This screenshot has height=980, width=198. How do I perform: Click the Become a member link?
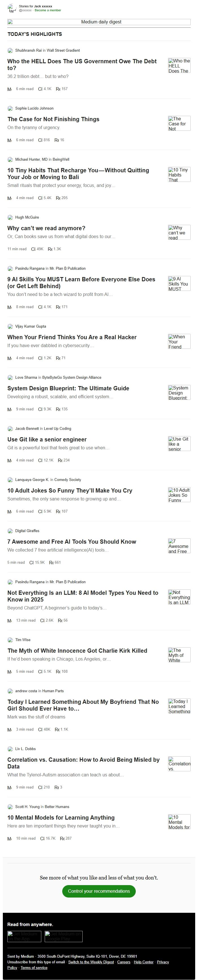point(48,10)
